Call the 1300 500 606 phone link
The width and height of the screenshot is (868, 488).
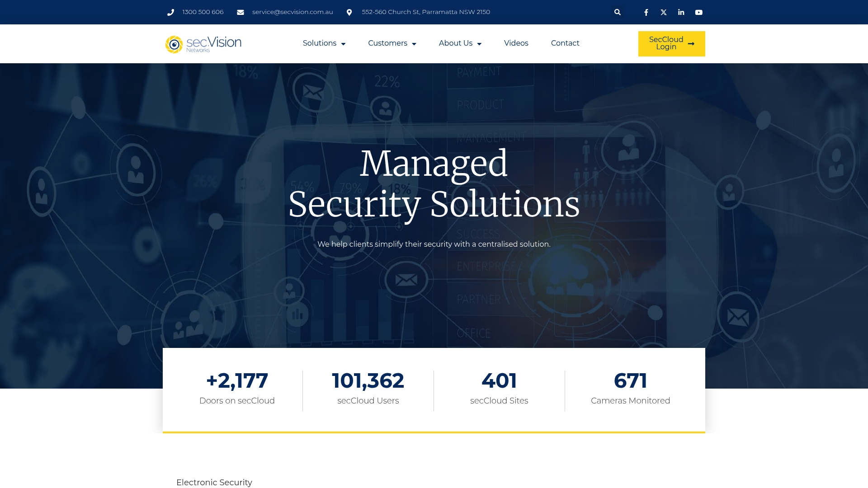203,12
